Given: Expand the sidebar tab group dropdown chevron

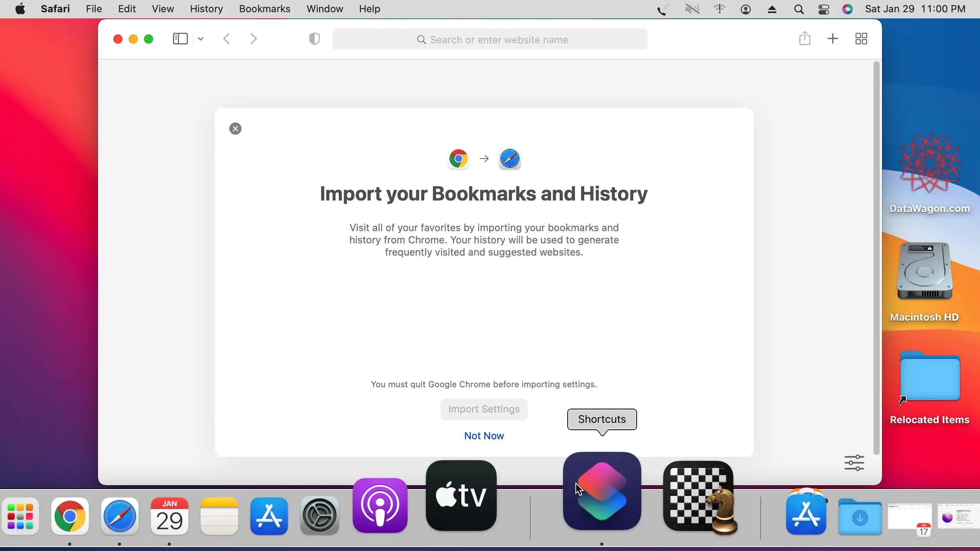Looking at the screenshot, I should coord(201,39).
